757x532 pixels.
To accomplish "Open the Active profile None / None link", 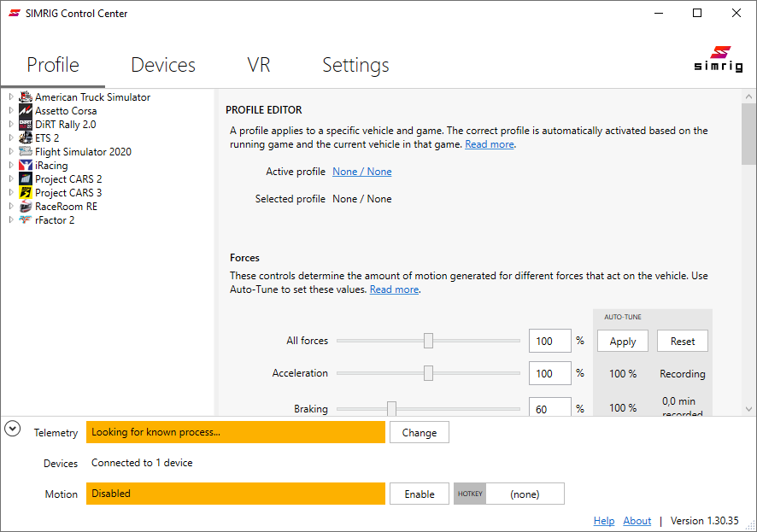I will [x=362, y=172].
